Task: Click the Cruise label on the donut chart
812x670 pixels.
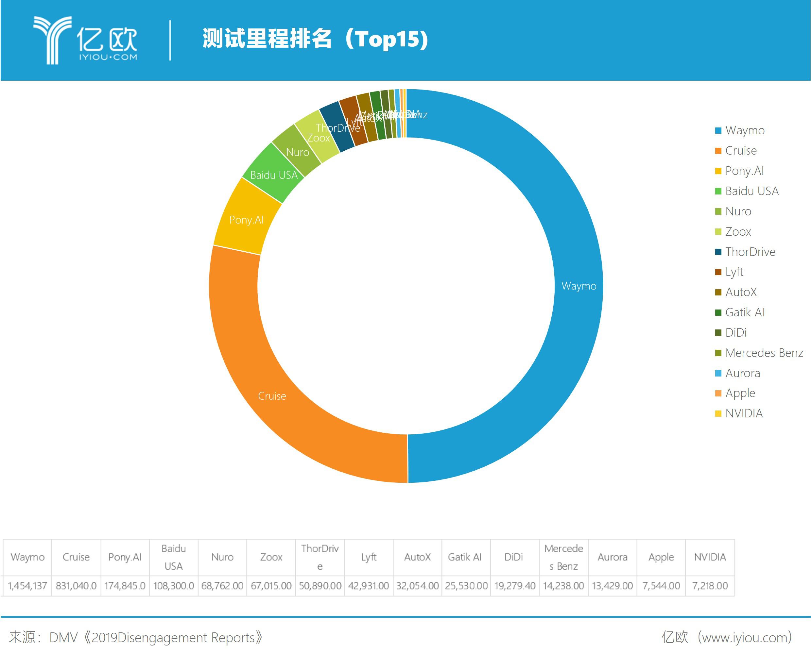Action: 272,396
